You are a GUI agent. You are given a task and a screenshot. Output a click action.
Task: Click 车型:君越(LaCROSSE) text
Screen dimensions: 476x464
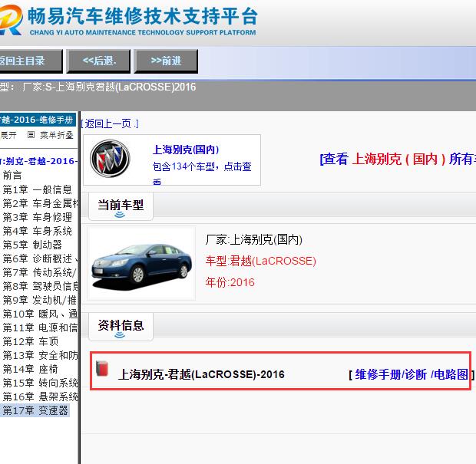(x=261, y=261)
